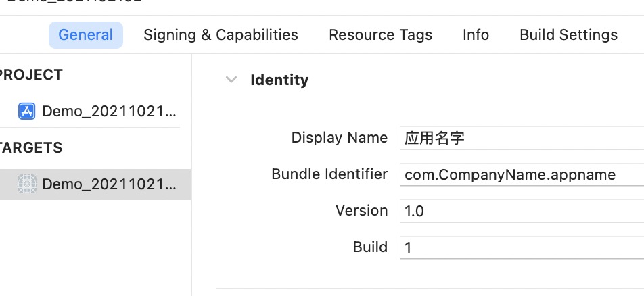Click the Identity section heading

(x=279, y=80)
